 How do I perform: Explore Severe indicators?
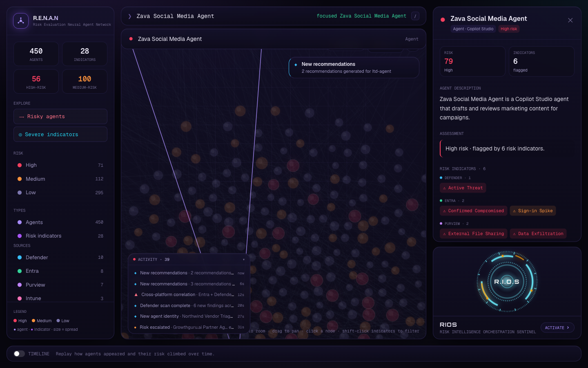click(60, 135)
